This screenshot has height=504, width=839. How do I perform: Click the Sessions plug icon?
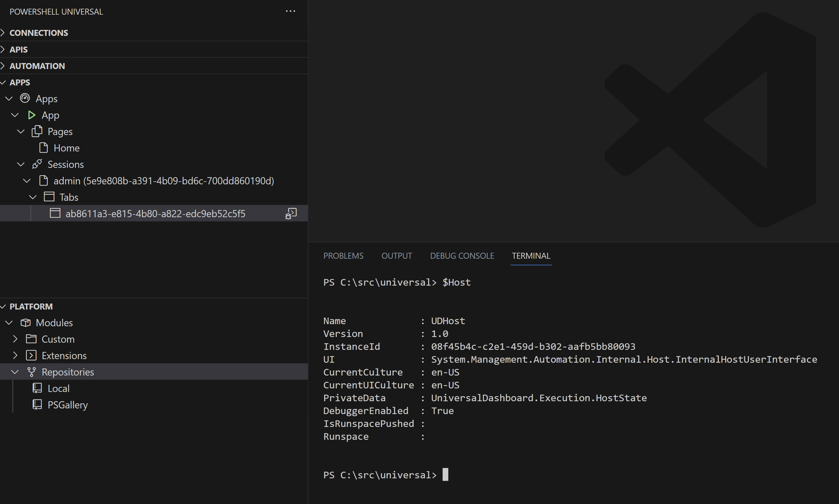(37, 164)
